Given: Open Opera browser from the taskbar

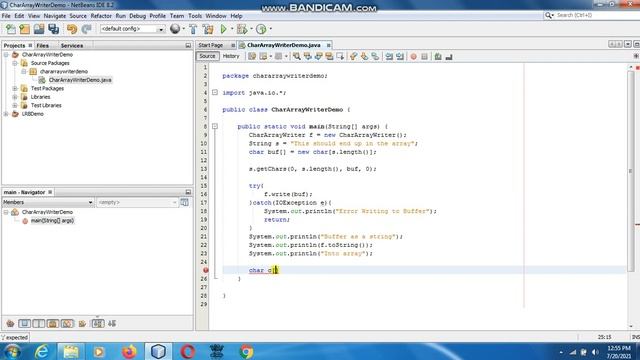Looking at the screenshot, I should tap(187, 351).
